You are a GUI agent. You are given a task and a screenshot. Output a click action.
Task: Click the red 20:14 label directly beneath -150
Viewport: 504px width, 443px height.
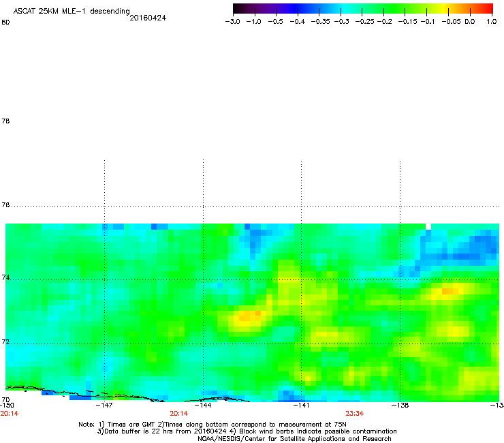(10, 414)
